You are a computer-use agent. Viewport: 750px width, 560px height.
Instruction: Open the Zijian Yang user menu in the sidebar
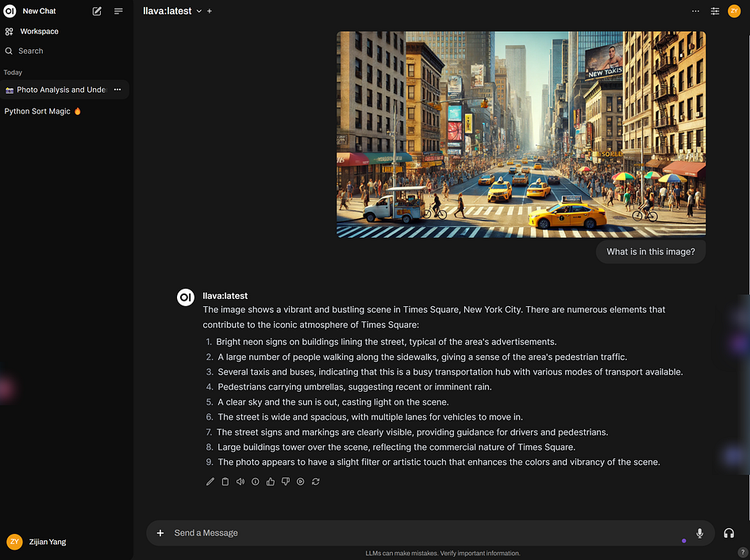click(37, 542)
